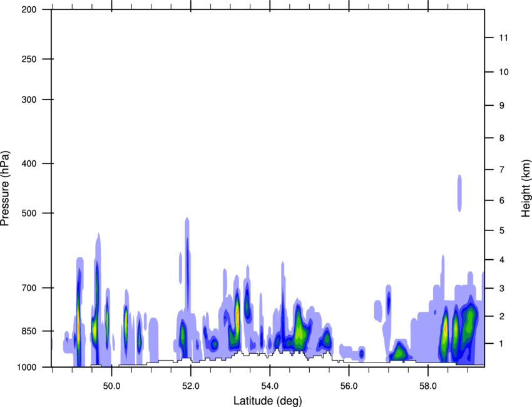Screen dimensions: 532x407
Task: Click the 56.0 latitude tick label
Action: click(349, 386)
